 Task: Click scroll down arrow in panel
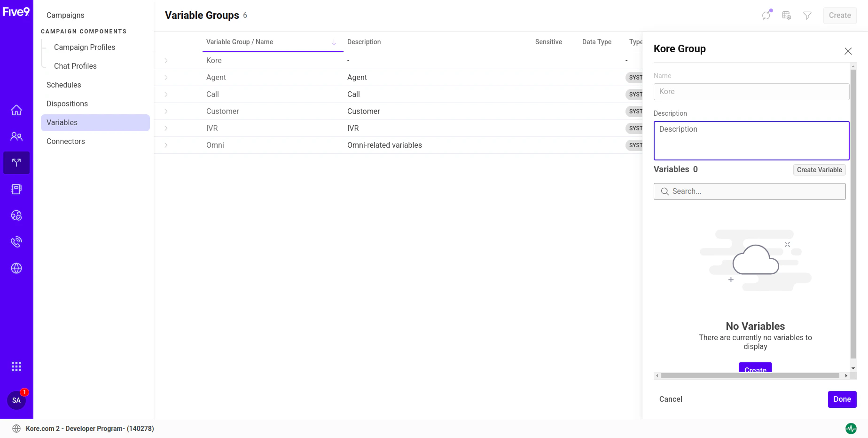pyautogui.click(x=853, y=368)
